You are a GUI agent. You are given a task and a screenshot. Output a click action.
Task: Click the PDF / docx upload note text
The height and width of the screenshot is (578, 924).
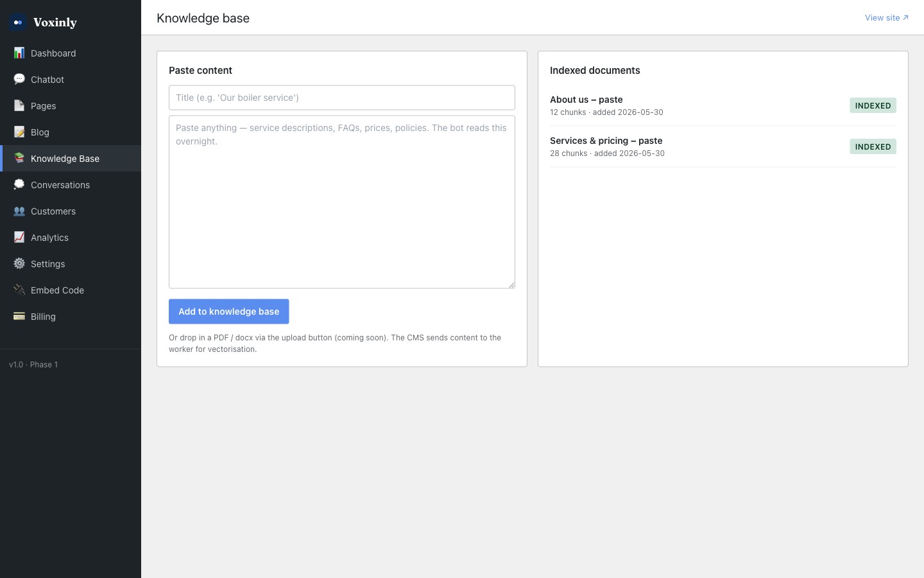[335, 344]
